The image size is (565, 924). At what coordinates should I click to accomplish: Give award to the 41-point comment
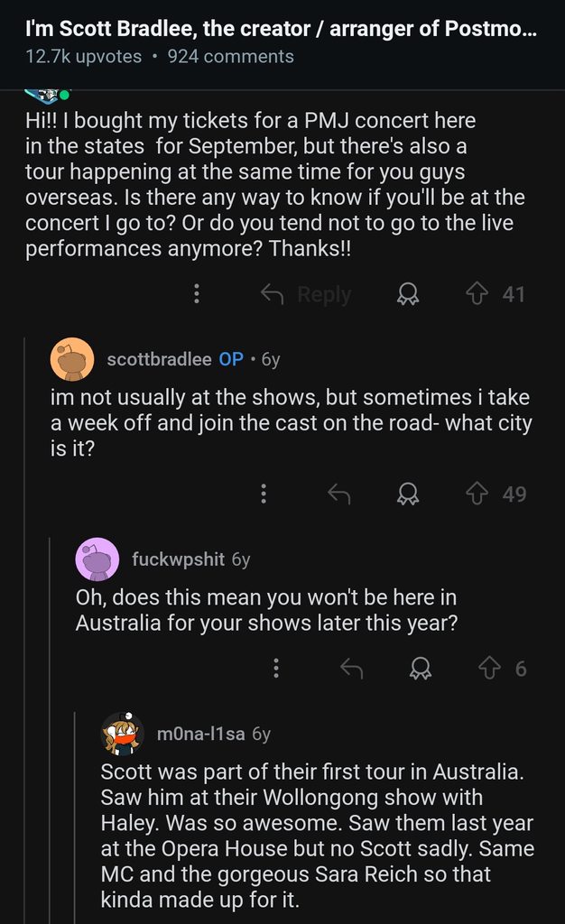point(408,294)
